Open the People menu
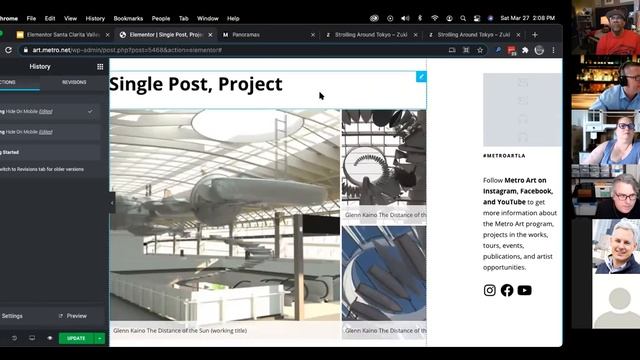This screenshot has width=640, height=360. (x=161, y=18)
